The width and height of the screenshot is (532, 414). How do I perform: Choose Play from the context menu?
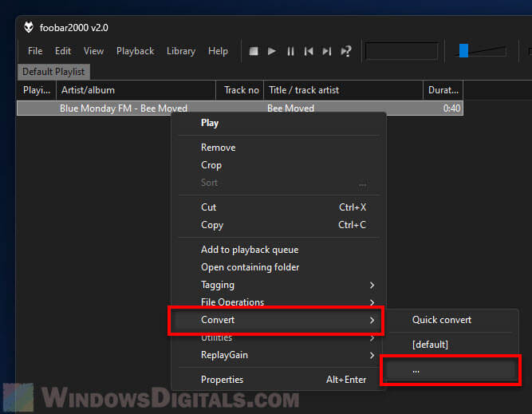(x=278, y=123)
